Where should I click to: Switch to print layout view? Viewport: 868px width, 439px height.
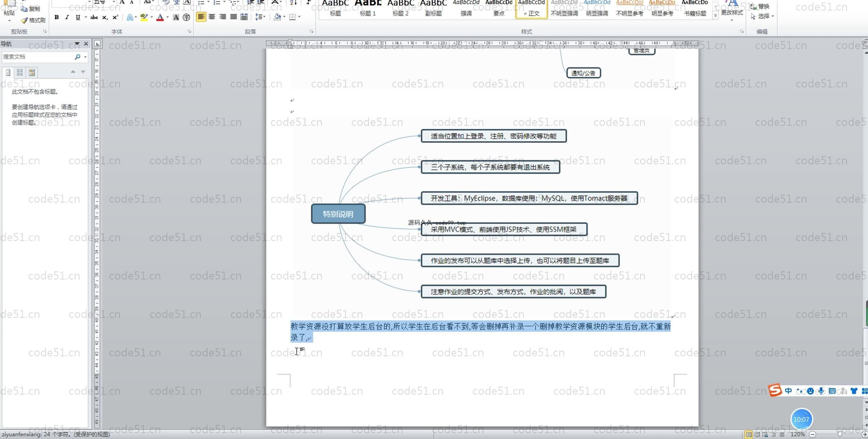[749, 435]
